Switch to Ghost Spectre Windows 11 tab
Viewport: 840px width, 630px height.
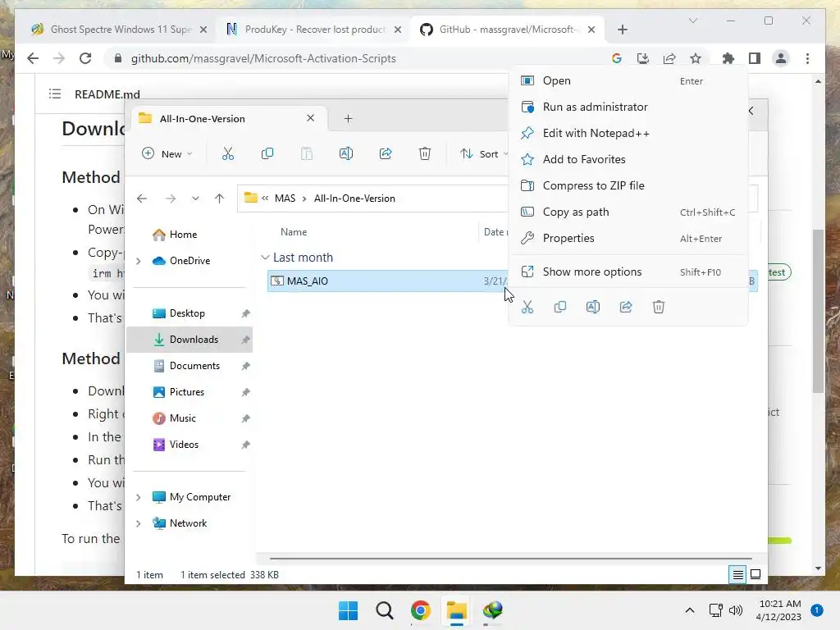120,30
